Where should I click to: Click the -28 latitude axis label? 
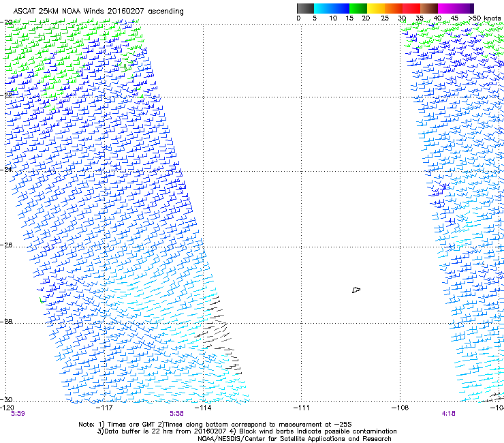6,322
